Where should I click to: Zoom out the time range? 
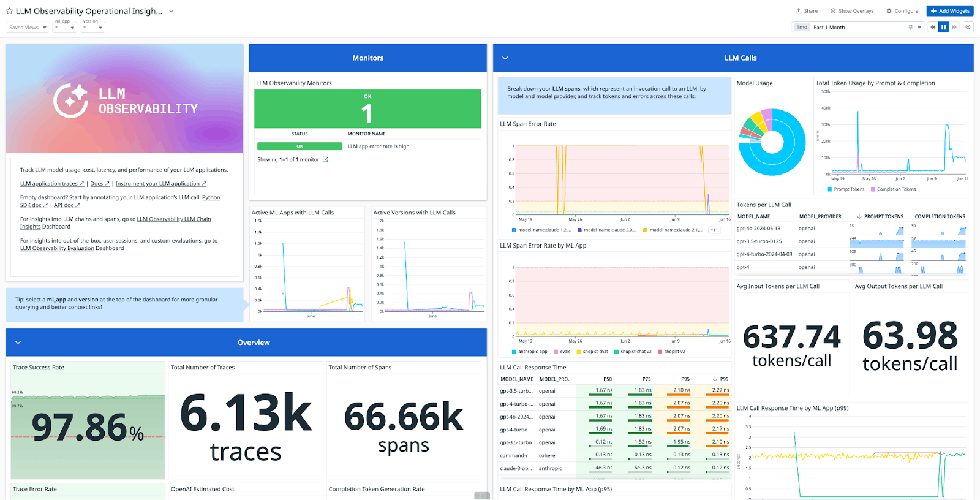(x=968, y=27)
